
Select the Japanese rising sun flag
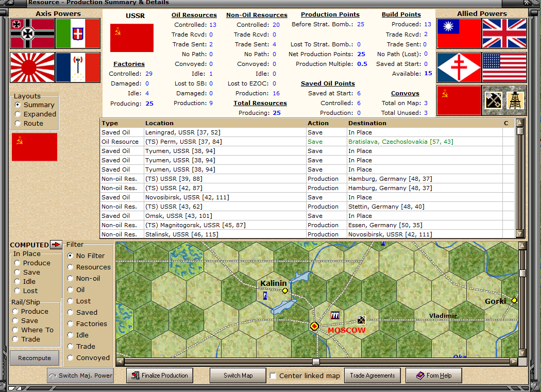pyautogui.click(x=32, y=67)
